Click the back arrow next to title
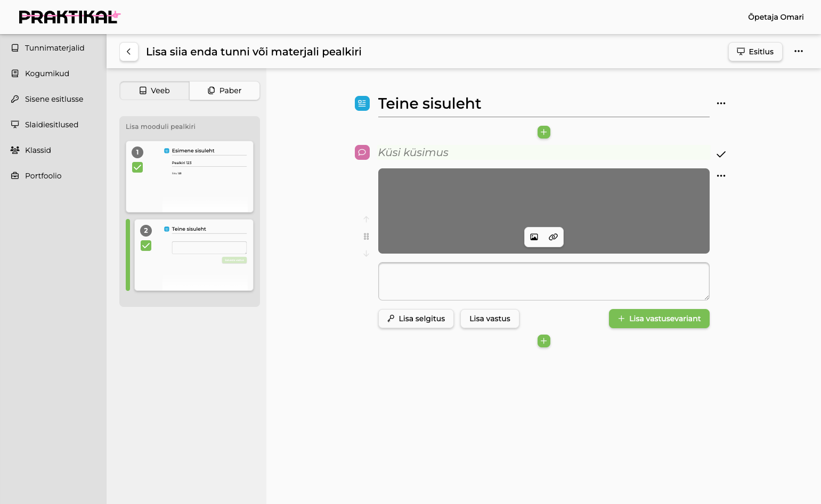821x504 pixels. [129, 52]
